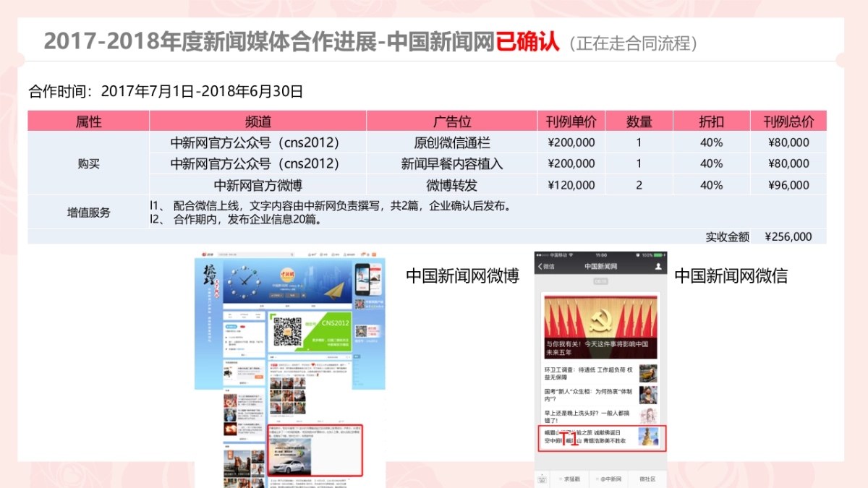Select the keyboard icon in WeChat bottom bar
Screen dimensions: 868x488
pos(542,479)
